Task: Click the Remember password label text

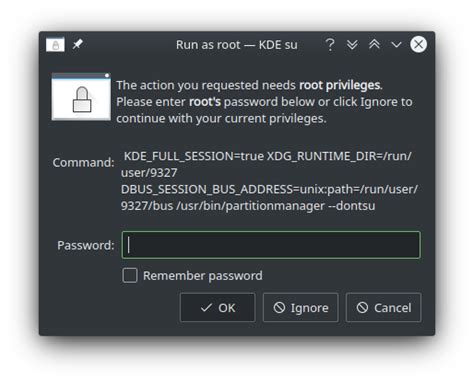Action: coord(203,276)
